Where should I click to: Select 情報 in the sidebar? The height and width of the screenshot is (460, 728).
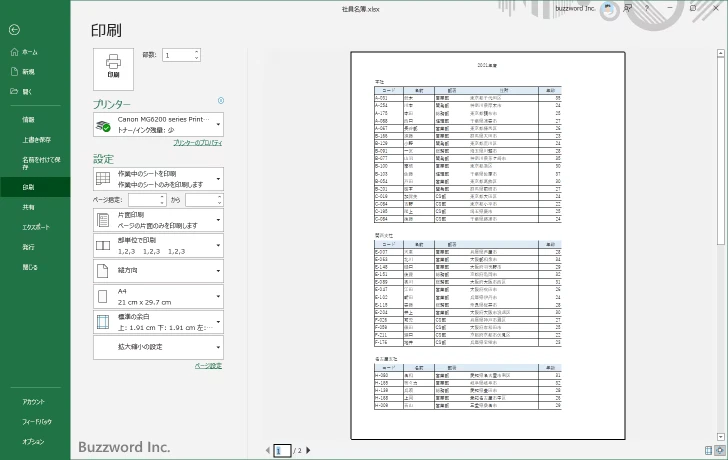click(28, 120)
